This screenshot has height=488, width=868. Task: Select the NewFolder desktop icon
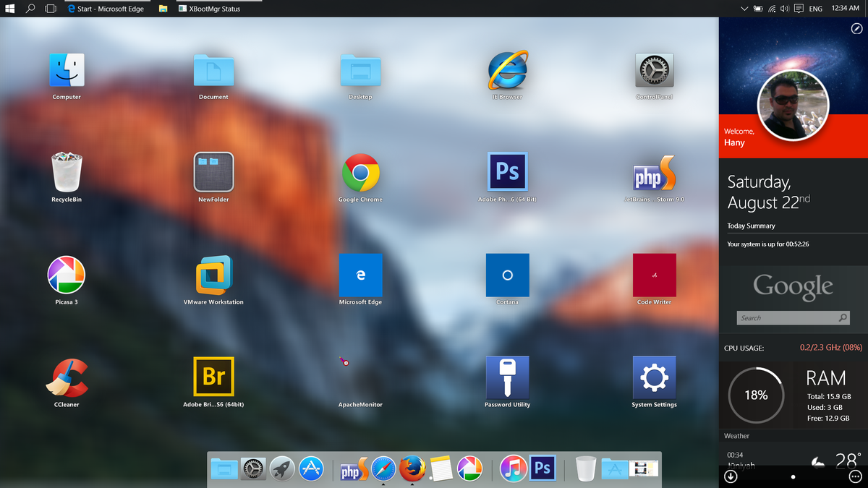(x=213, y=172)
